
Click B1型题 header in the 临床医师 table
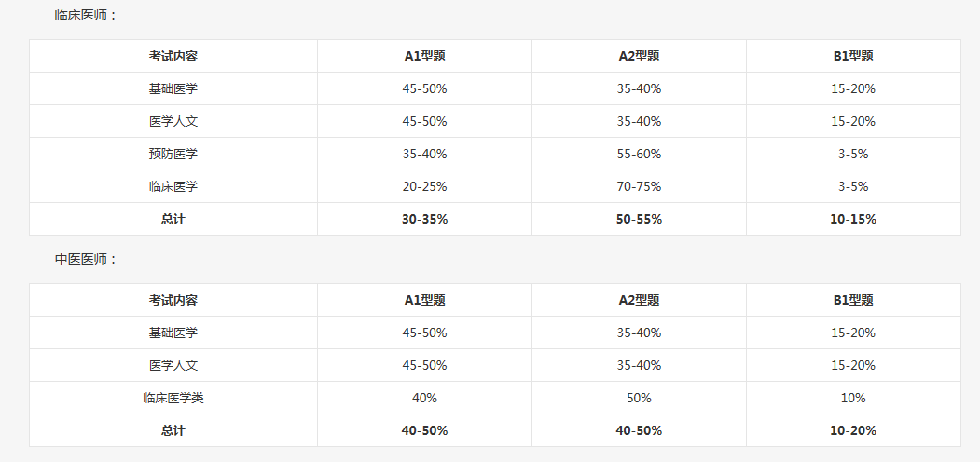(853, 56)
